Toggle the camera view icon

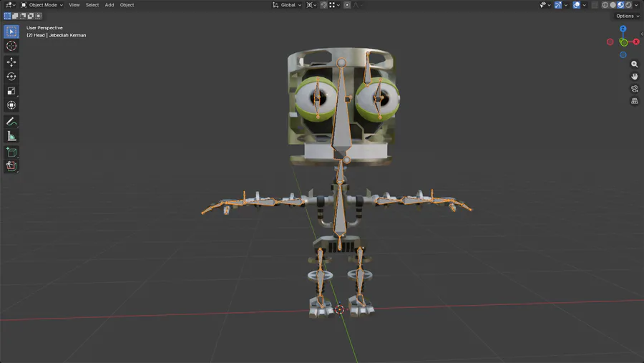pyautogui.click(x=635, y=89)
